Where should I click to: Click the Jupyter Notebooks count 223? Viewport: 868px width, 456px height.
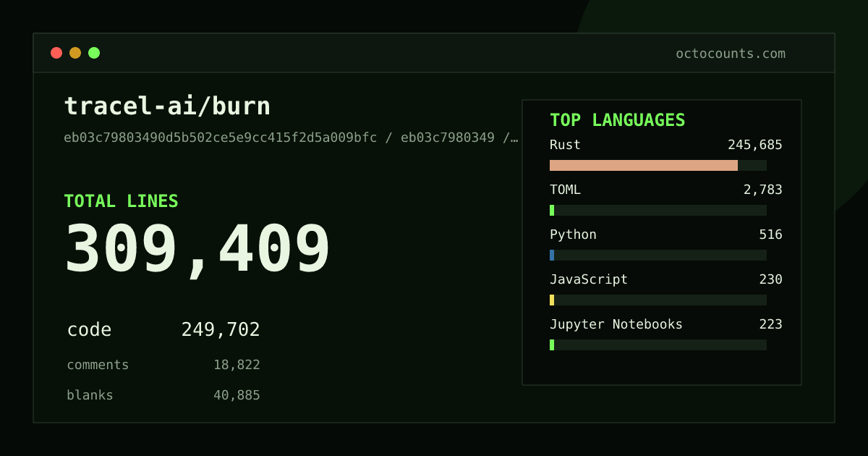point(771,324)
